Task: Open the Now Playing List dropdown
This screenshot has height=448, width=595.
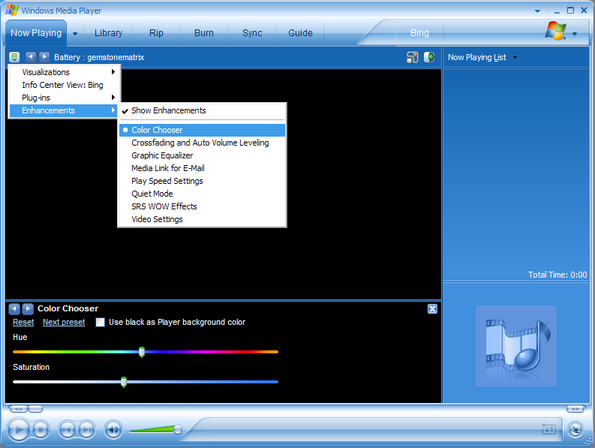Action: 515,57
